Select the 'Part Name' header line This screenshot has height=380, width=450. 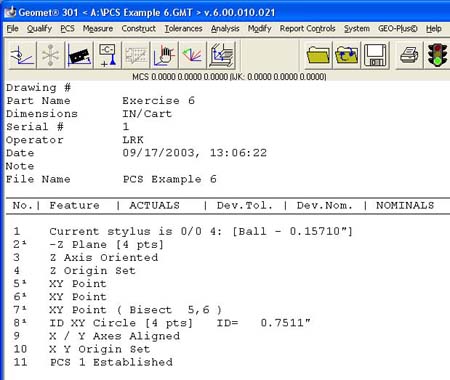[x=38, y=101]
